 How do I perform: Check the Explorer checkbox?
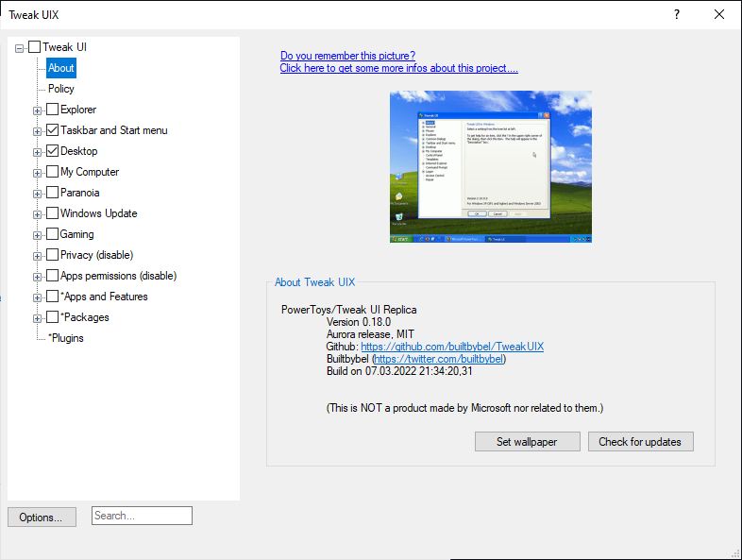53,110
